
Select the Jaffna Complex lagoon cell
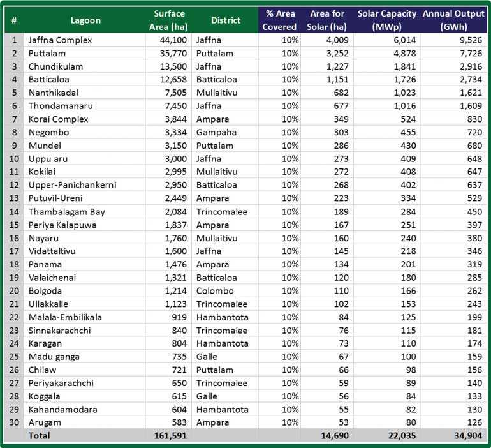tap(85, 40)
